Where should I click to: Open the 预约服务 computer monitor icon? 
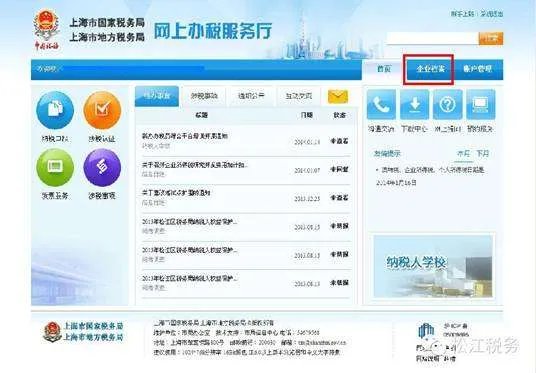[x=481, y=105]
